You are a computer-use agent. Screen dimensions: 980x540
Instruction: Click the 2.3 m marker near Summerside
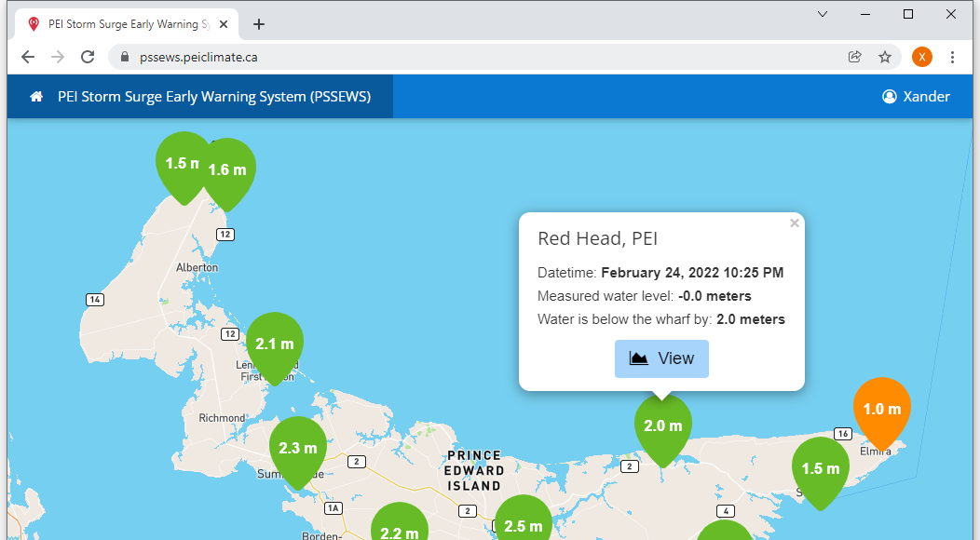coord(297,449)
